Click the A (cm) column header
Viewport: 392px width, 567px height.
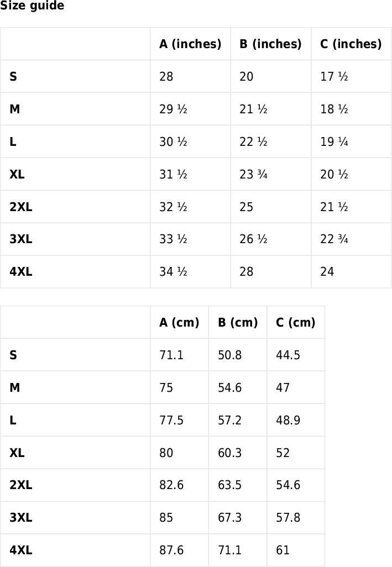(179, 322)
